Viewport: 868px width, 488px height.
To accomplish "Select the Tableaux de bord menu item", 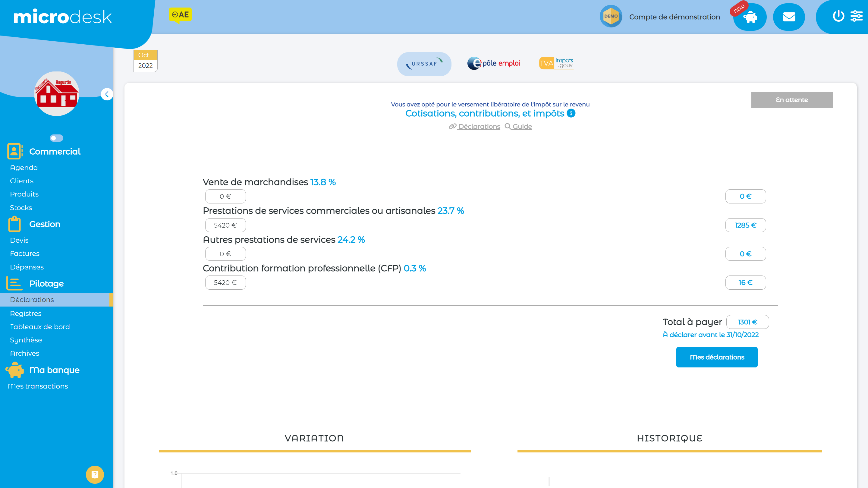I will [40, 326].
